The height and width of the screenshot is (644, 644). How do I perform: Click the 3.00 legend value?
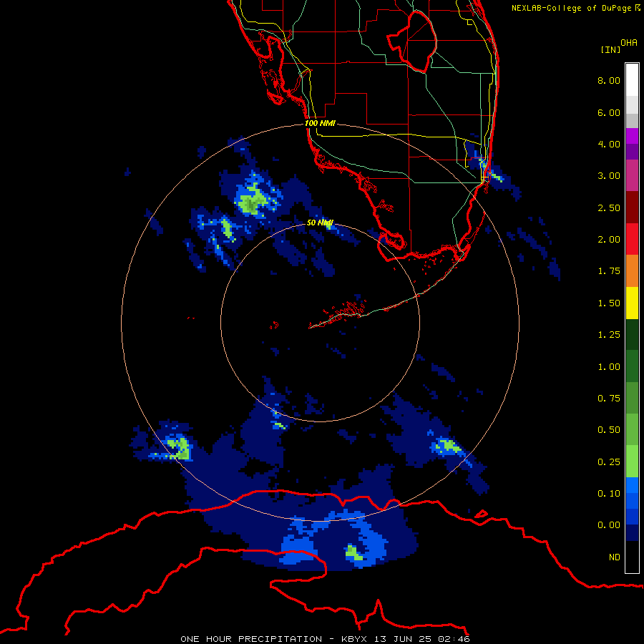click(x=609, y=176)
